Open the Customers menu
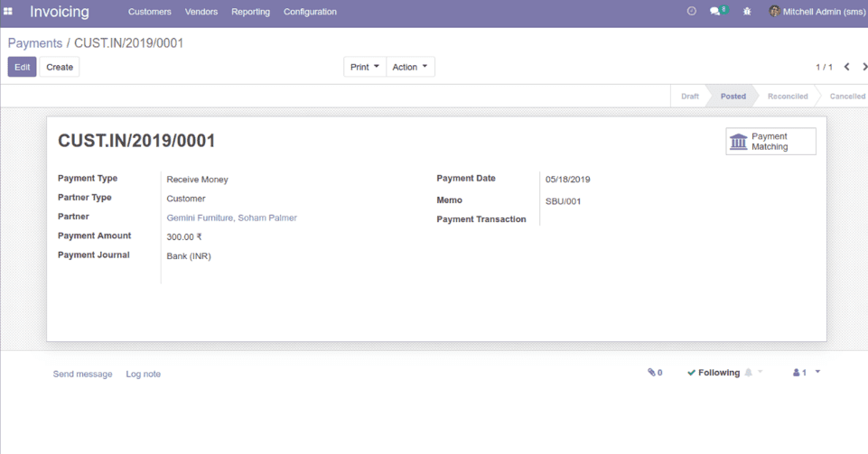The height and width of the screenshot is (454, 868). click(149, 12)
